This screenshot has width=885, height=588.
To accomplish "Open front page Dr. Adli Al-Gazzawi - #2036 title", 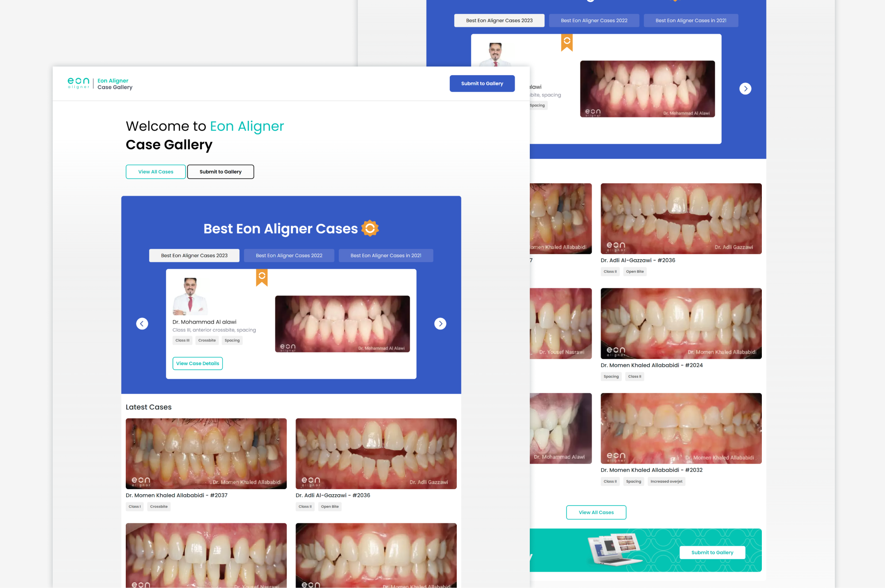I will click(333, 495).
